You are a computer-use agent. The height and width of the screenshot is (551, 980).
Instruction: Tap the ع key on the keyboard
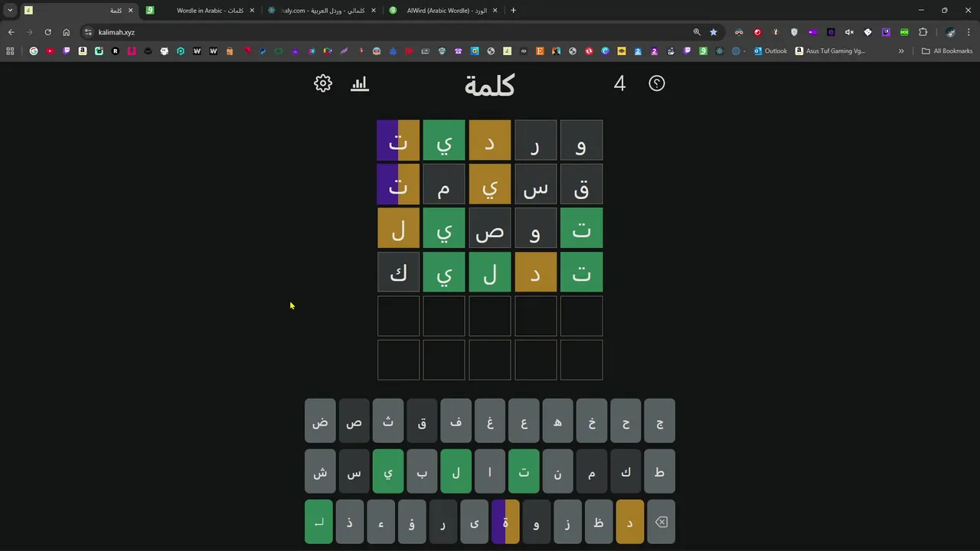524,421
